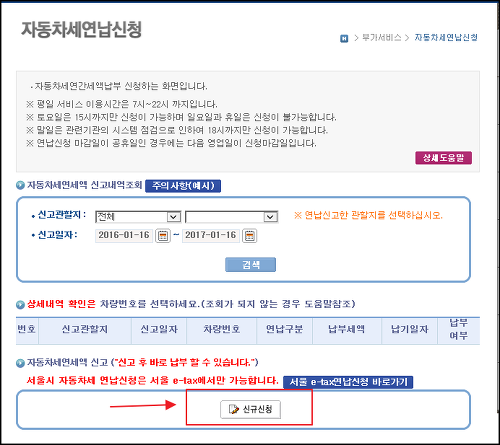Click the home icon in breadcrumb
Viewport: 500px width, 445px height.
coord(344,38)
